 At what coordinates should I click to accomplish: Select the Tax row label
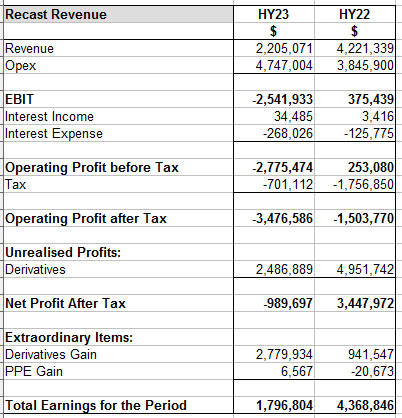[x=15, y=185]
